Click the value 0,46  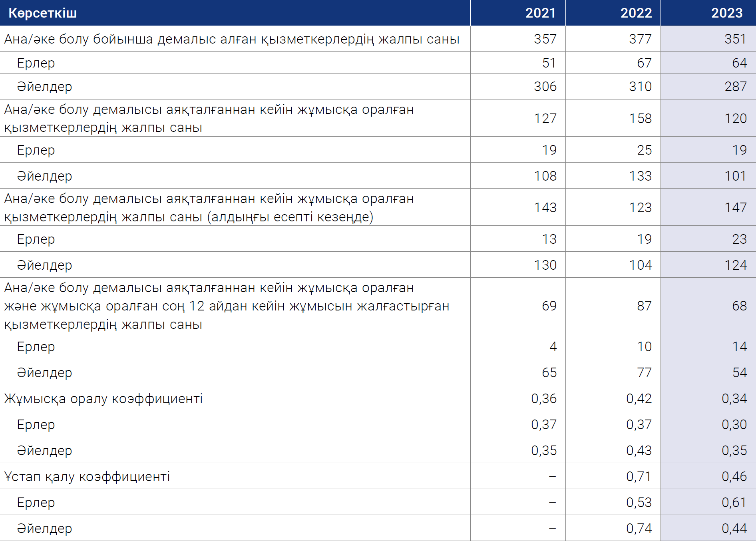(x=734, y=477)
